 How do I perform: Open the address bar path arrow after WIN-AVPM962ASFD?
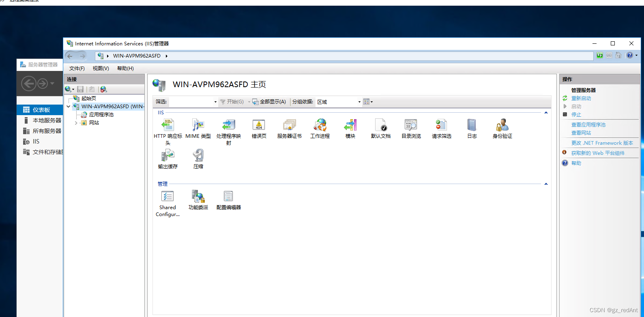click(x=166, y=56)
